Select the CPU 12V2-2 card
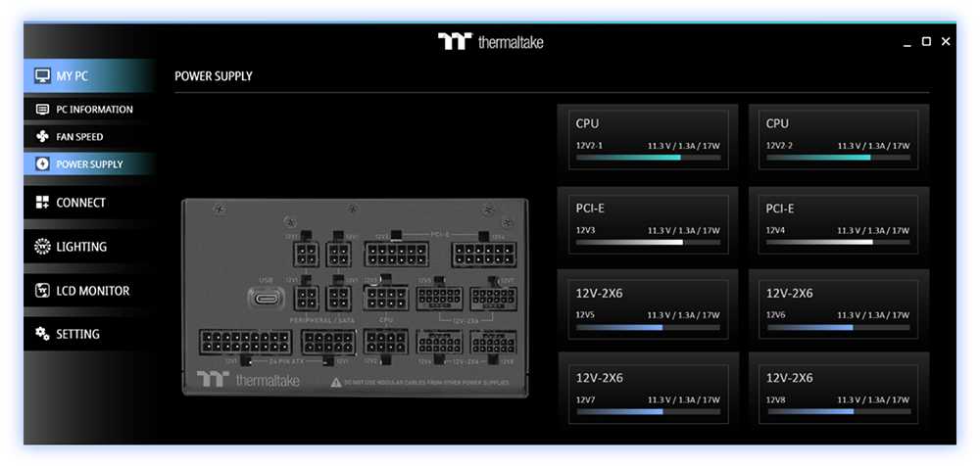Image resolution: width=980 pixels, height=466 pixels. point(838,140)
